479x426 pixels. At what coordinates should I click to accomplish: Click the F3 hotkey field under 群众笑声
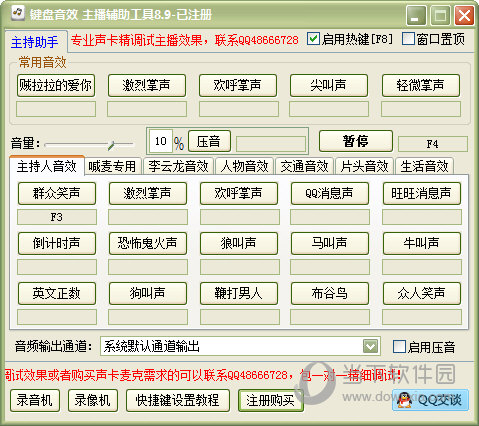pos(57,217)
